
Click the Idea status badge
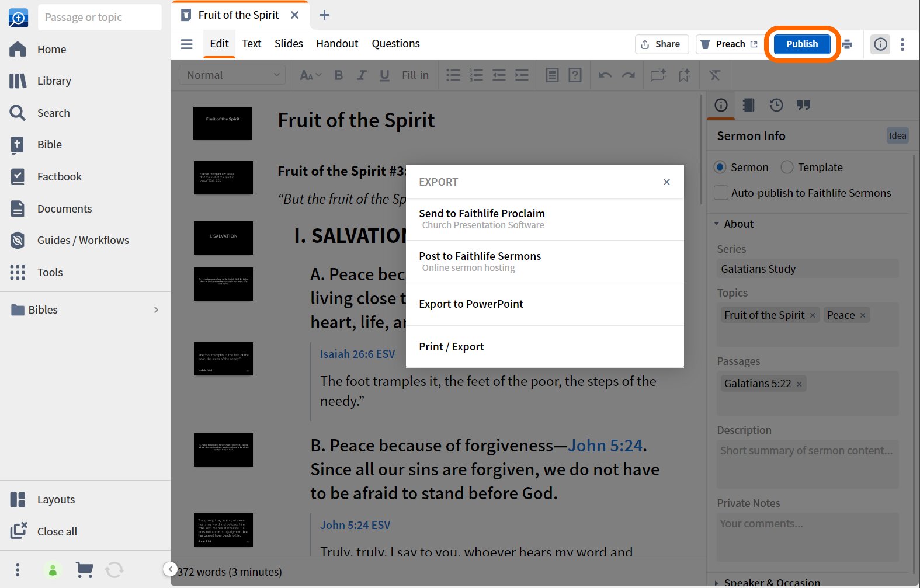[x=897, y=135]
